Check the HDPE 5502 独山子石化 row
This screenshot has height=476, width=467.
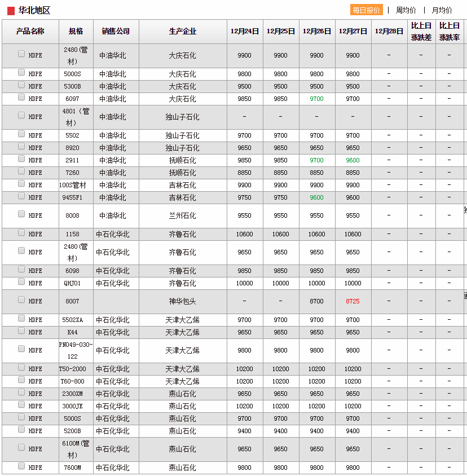pos(21,134)
